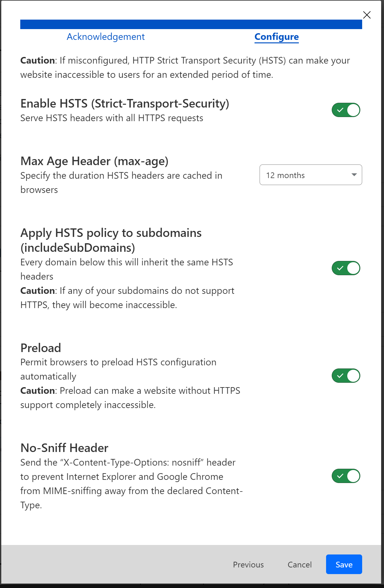Click the Caution text about subdomains lacking HTTPS
This screenshot has height=588, width=384.
point(127,298)
